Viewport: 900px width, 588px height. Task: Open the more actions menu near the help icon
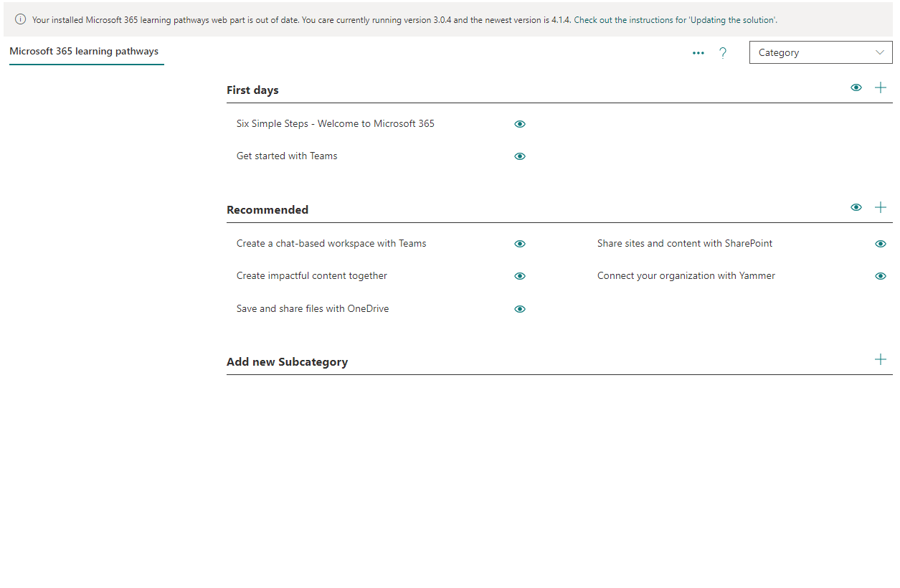click(x=698, y=52)
